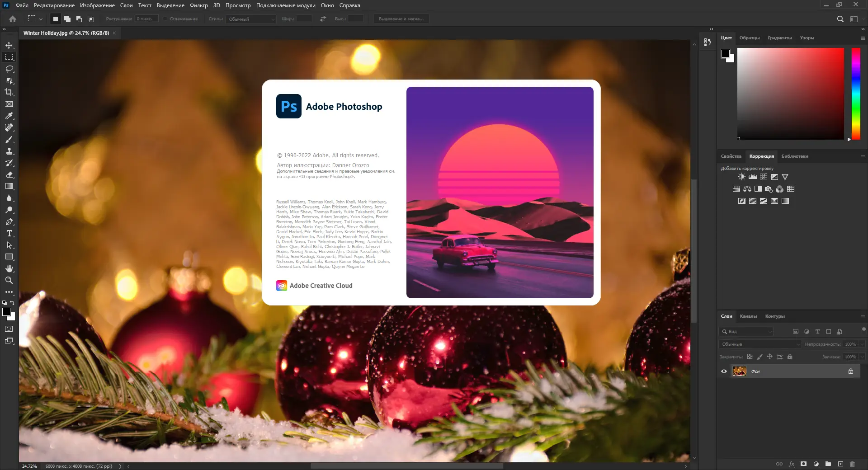Enable Add to selection mode
Screen dimensions: 868x470
tap(67, 19)
